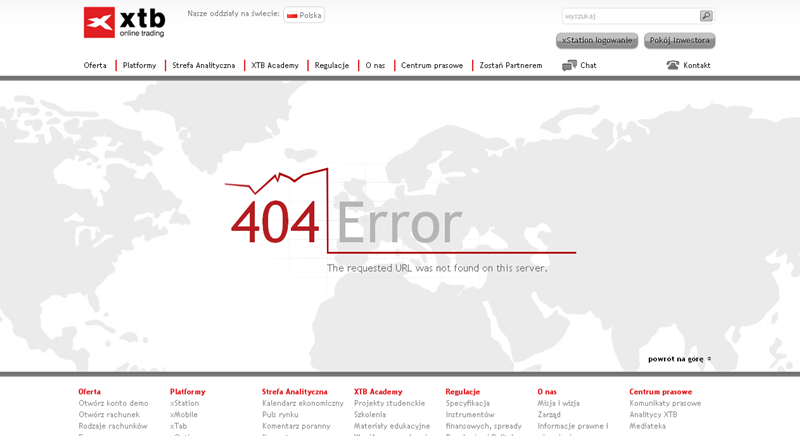Open the Oferta menu item

tap(95, 66)
